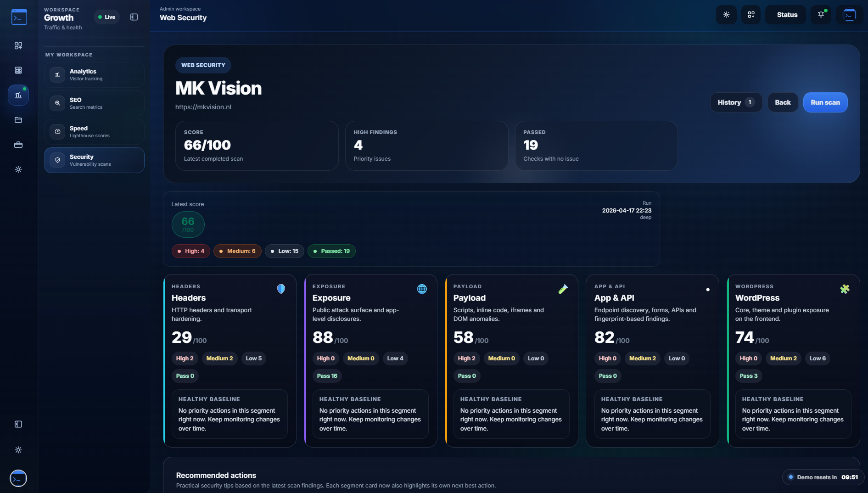
Task: Click the Status button in top bar
Action: (x=785, y=15)
